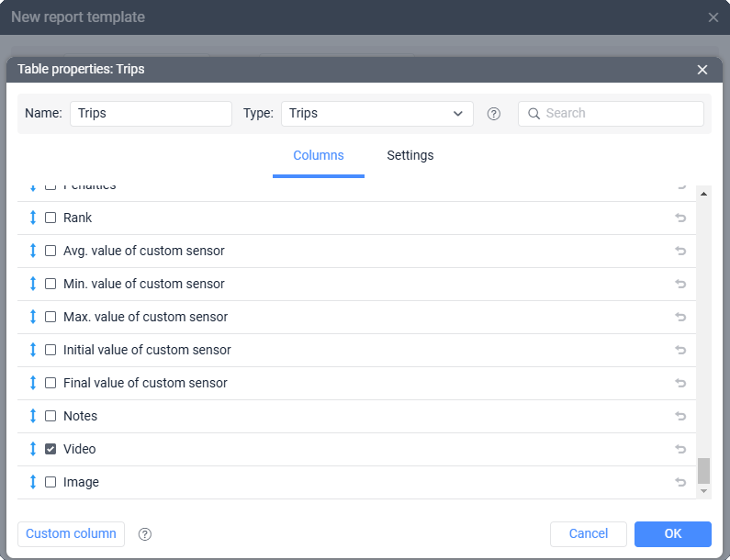Reset the Rank column with its undo icon
The image size is (730, 560).
point(680,218)
